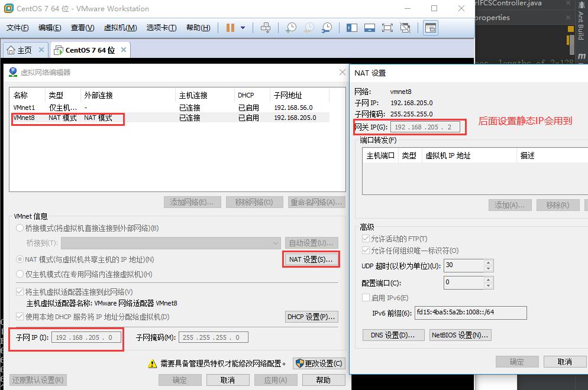Open the 桥接到 dropdown
This screenshot has width=588, height=390.
point(170,243)
